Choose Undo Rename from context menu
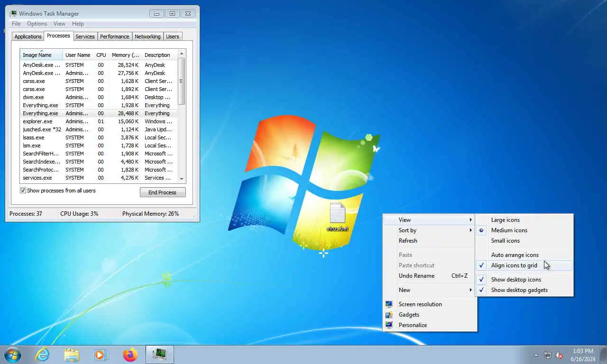The width and height of the screenshot is (607, 364). coord(429,276)
